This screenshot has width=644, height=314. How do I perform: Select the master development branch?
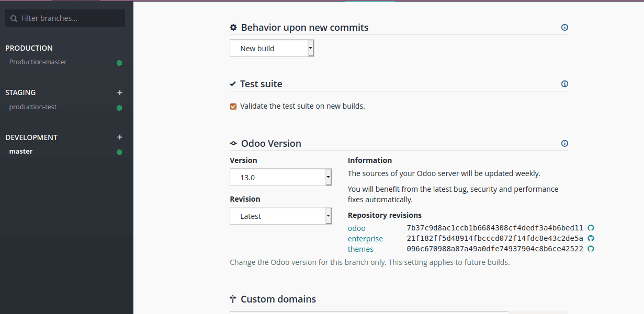[21, 152]
